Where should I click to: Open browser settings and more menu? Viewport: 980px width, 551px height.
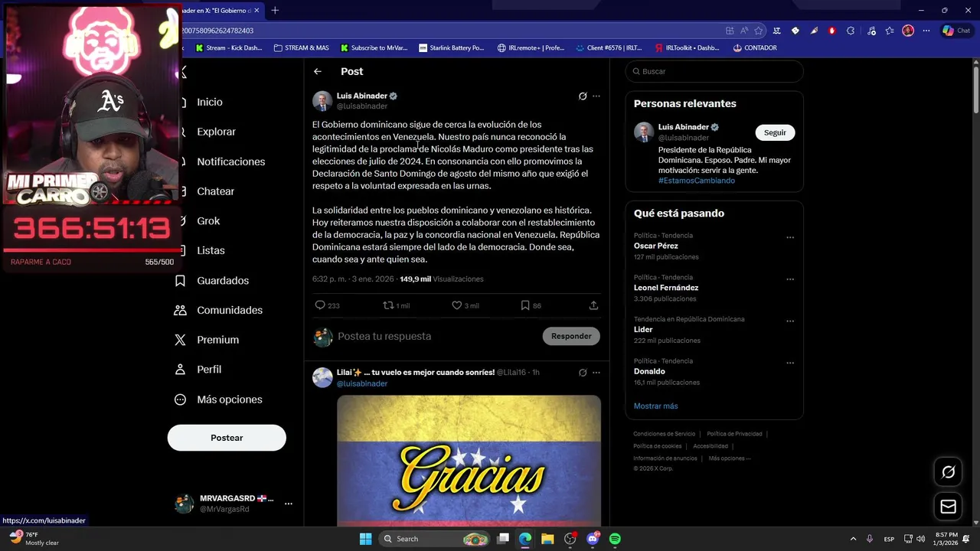(x=926, y=31)
